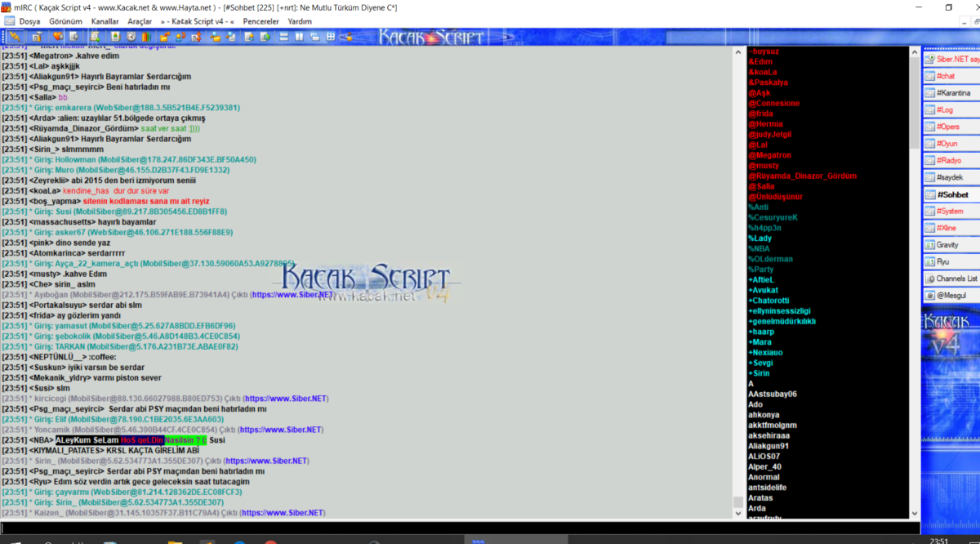Switch to the #System channel window
This screenshot has height=544, width=980.
click(x=951, y=211)
